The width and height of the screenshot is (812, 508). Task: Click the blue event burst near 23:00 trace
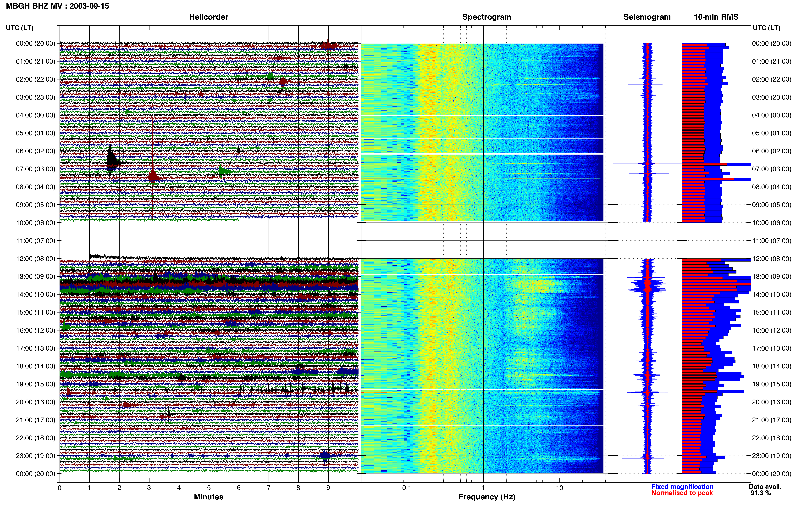tap(325, 456)
